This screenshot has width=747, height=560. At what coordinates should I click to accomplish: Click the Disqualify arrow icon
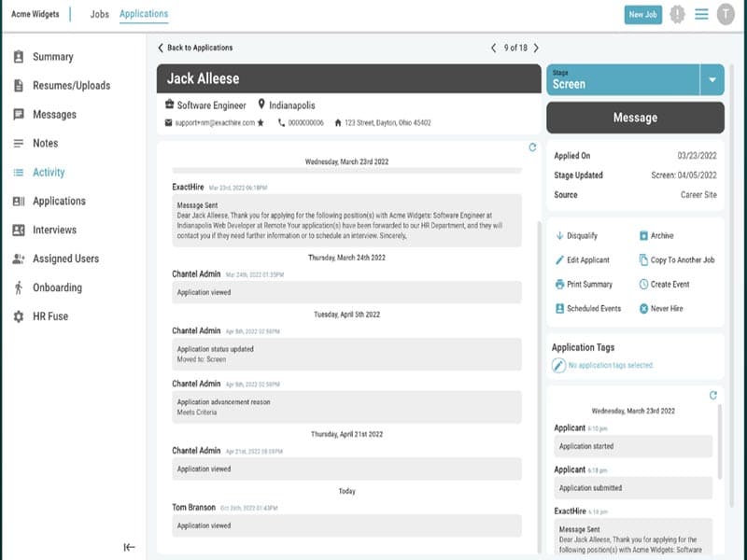[559, 236]
